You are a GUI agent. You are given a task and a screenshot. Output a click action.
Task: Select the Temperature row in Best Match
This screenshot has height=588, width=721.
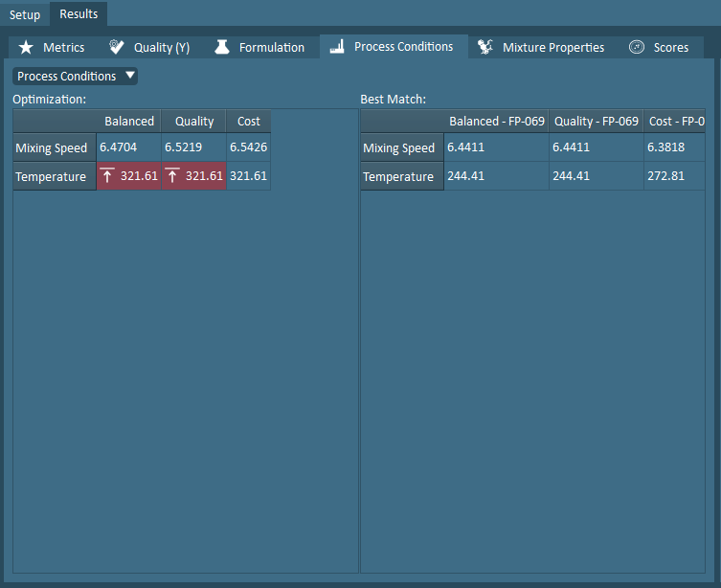[398, 177]
